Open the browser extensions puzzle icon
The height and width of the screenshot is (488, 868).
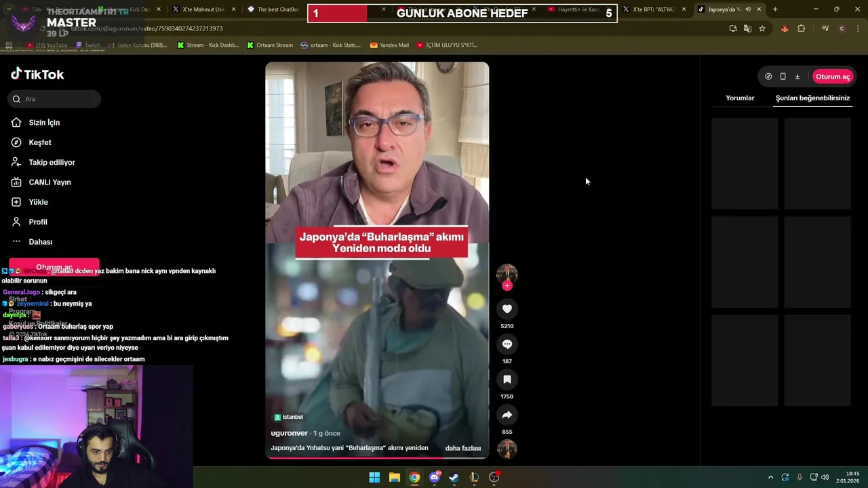click(x=802, y=28)
